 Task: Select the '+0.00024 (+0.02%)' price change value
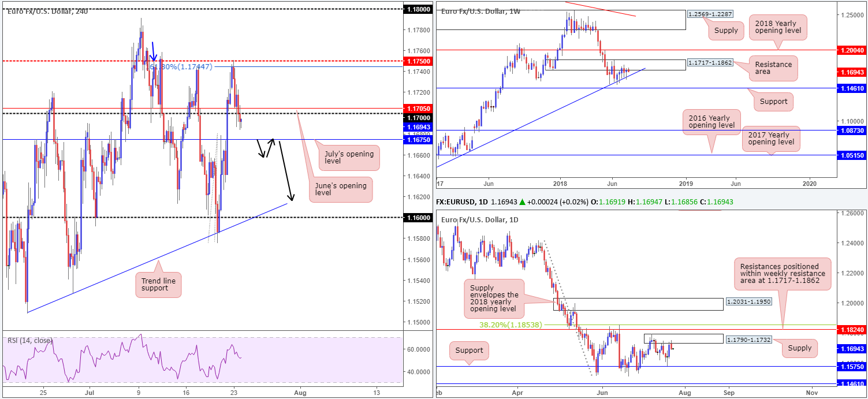565,203
